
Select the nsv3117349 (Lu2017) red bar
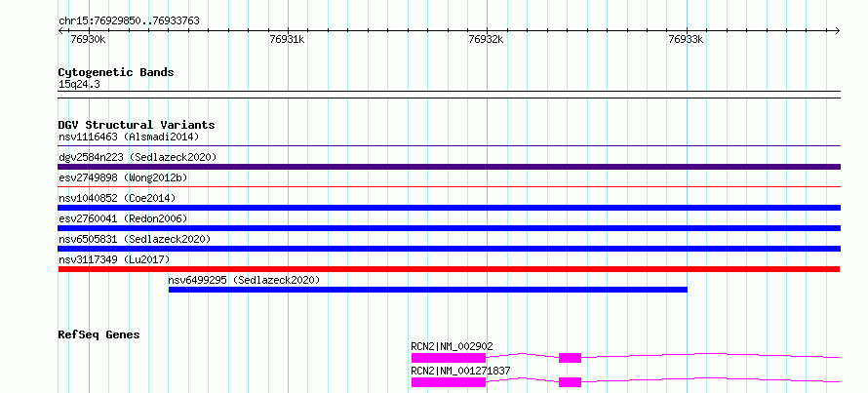coord(449,269)
